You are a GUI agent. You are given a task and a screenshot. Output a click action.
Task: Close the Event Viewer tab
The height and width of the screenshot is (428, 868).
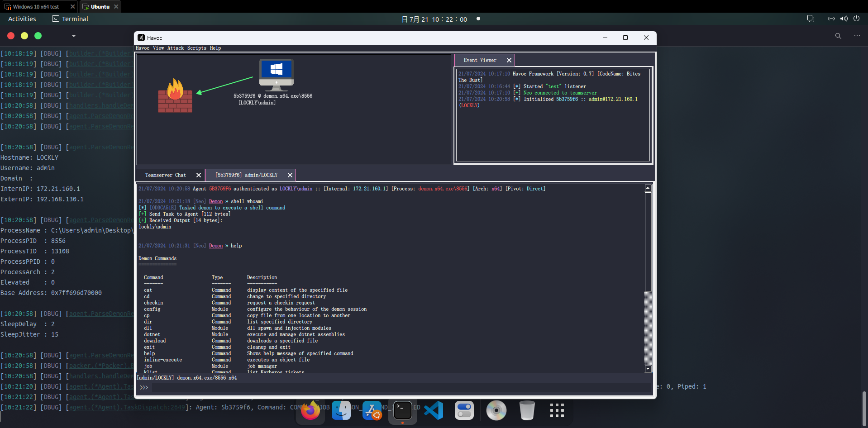(x=509, y=60)
